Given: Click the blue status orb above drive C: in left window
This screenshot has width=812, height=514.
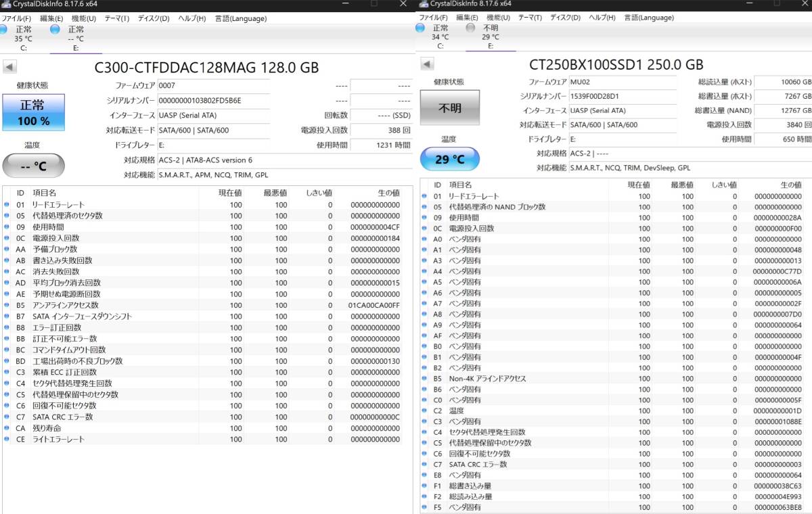Looking at the screenshot, I should (3, 29).
